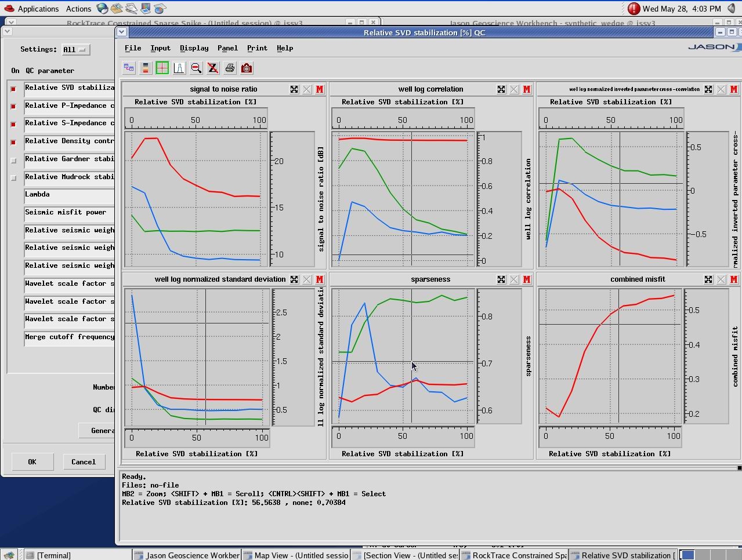742x560 pixels.
Task: Switch to Section View taskbar button
Action: (404, 555)
